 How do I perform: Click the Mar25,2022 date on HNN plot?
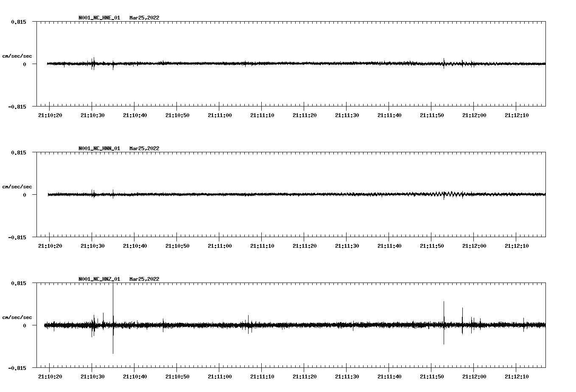(144, 148)
